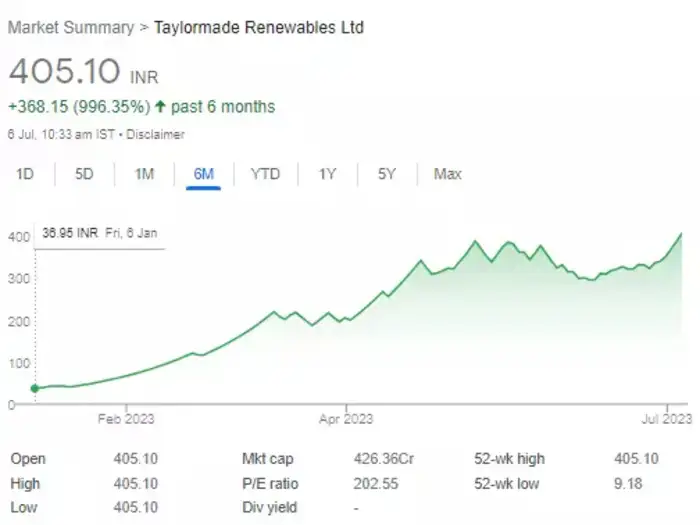700x525 pixels.
Task: Click the Taylormade Renewables Ltd title
Action: [x=258, y=27]
